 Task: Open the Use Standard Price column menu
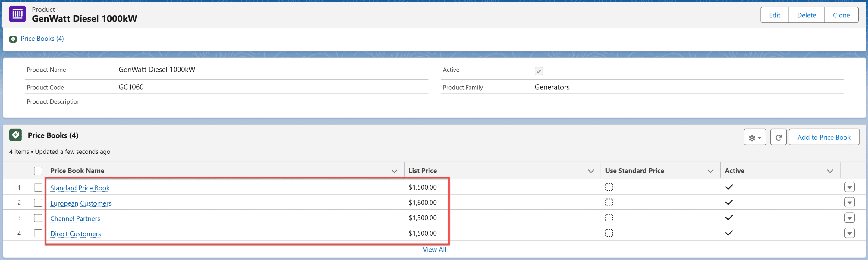pos(710,171)
